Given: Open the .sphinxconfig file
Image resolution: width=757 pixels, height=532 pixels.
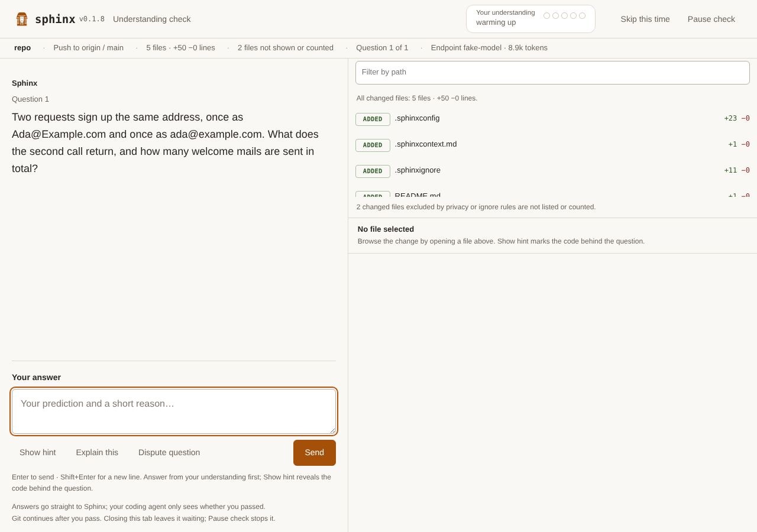Looking at the screenshot, I should tap(552, 118).
